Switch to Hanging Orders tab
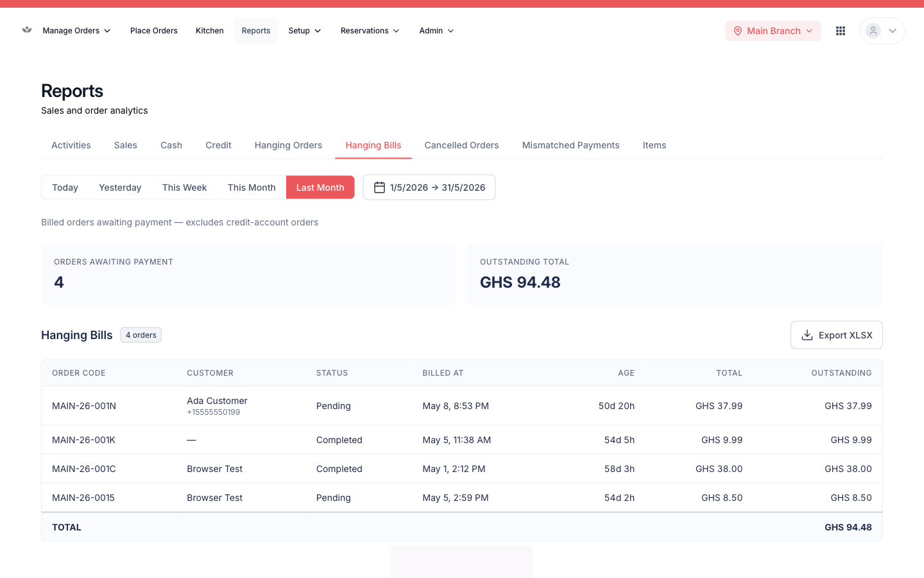Viewport: 924px width, 578px height. coord(288,145)
